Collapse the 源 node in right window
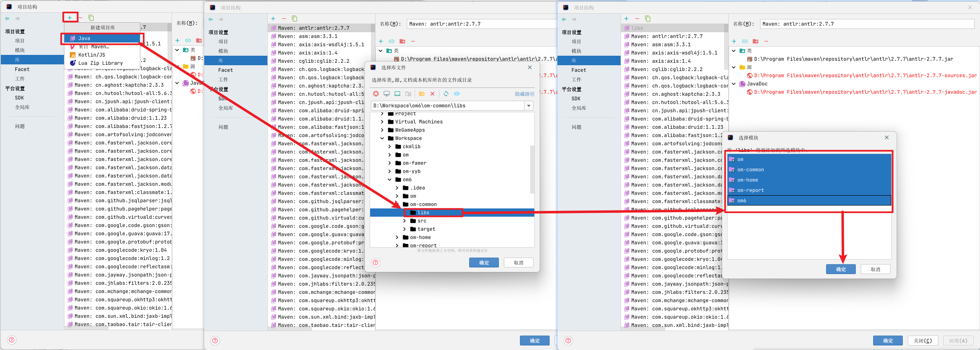 (x=734, y=67)
